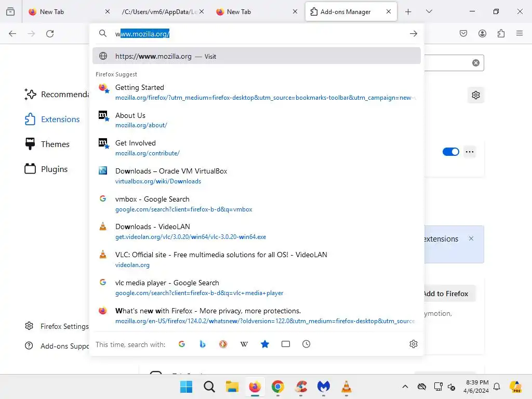The width and height of the screenshot is (532, 399).
Task: Search history using the clock icon
Action: 306,344
